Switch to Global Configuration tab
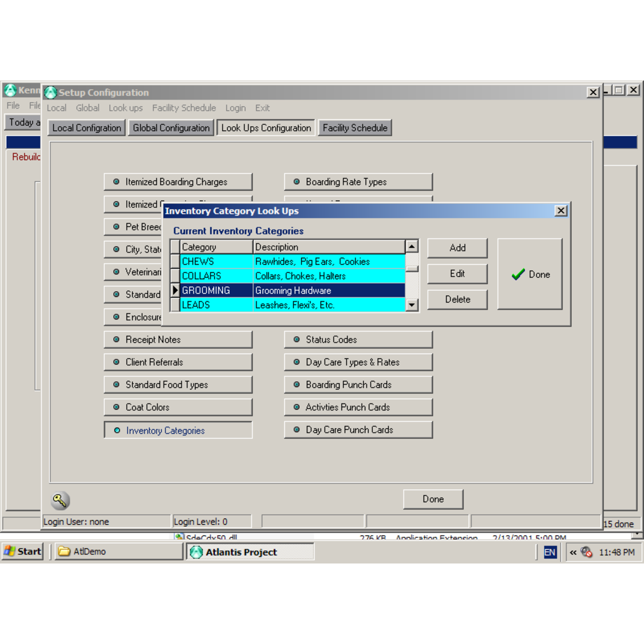Screen dimensions: 644x644 171,128
